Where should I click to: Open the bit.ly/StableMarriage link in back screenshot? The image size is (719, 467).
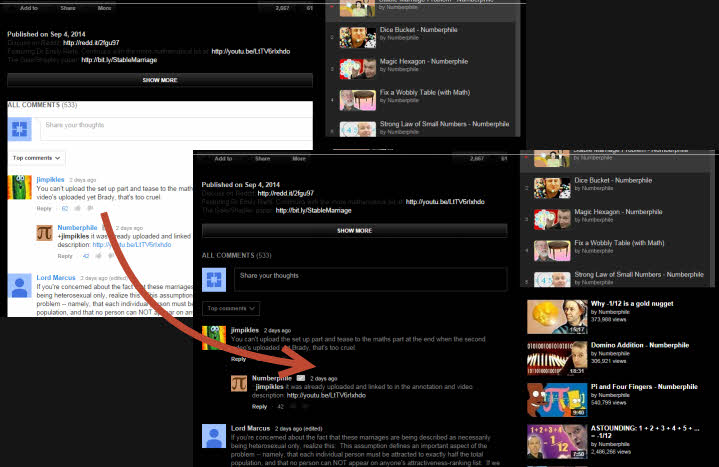coord(119,60)
